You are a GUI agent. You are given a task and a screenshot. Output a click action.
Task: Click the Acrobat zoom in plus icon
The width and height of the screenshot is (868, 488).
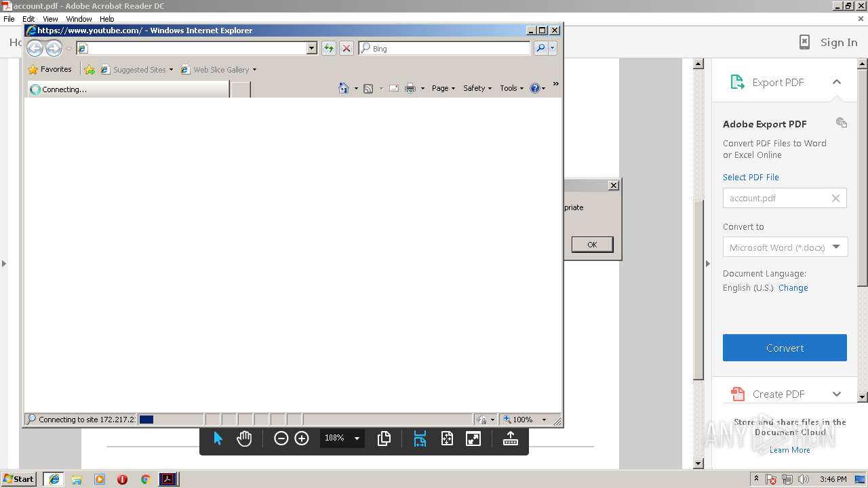click(x=302, y=439)
